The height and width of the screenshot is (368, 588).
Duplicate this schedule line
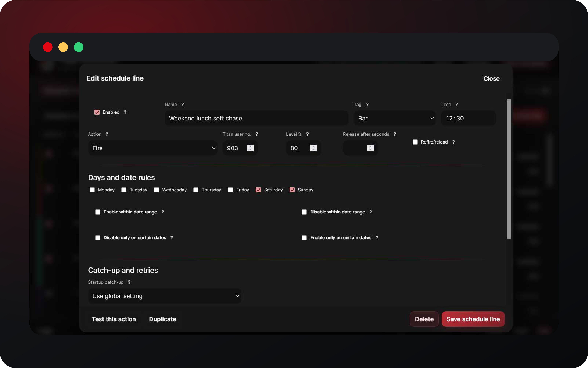[163, 319]
